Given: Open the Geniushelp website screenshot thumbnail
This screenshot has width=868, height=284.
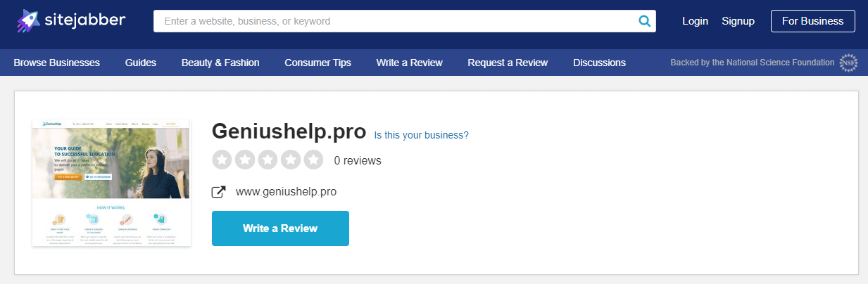Looking at the screenshot, I should pyautogui.click(x=111, y=183).
